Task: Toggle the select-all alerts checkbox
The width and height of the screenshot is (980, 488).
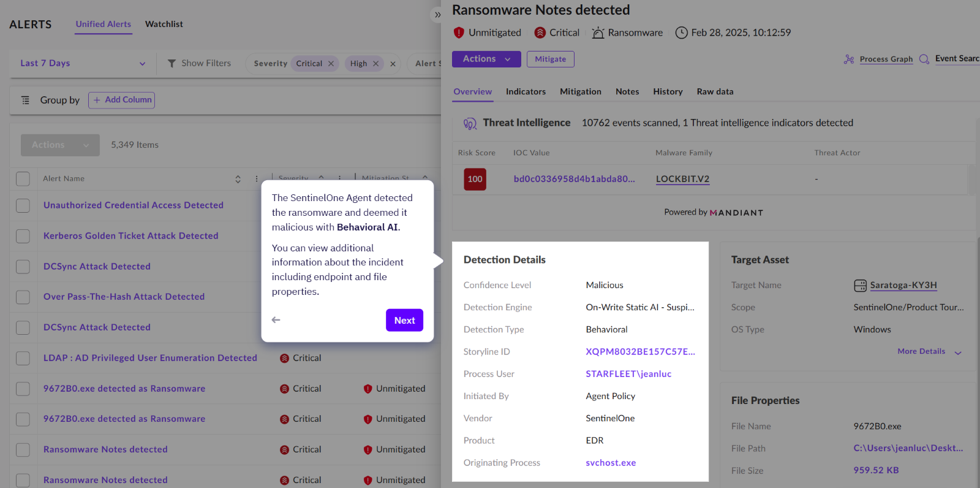Action: tap(23, 179)
